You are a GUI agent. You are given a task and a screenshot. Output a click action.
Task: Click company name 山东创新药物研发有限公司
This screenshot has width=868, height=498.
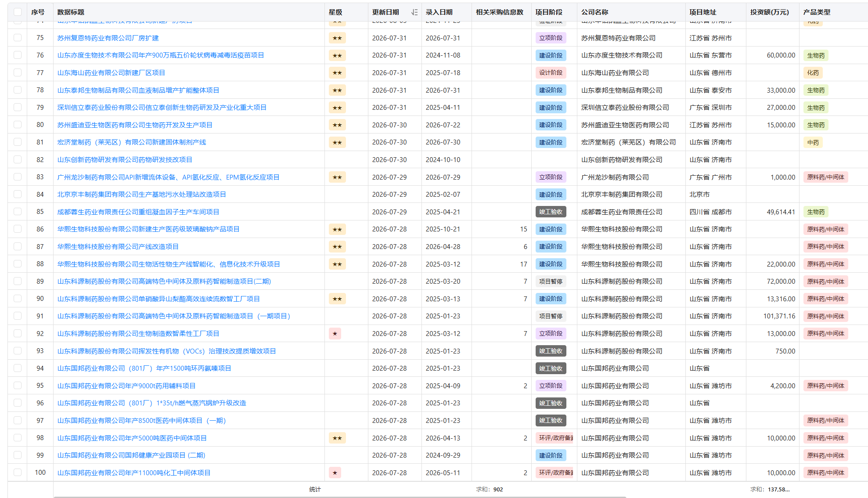(x=621, y=160)
